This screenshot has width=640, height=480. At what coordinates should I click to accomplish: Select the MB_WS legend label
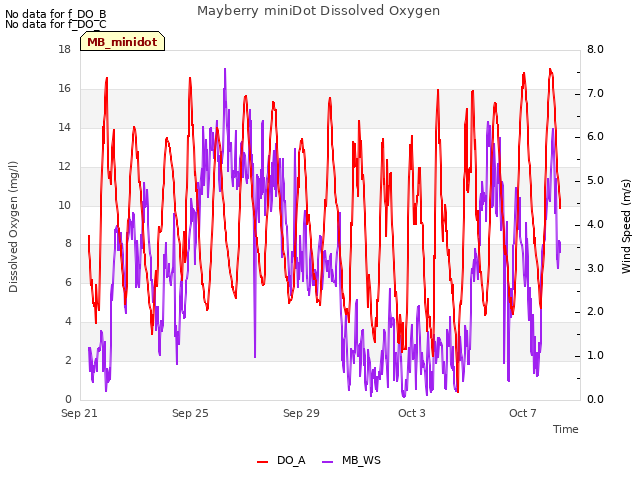(x=361, y=460)
